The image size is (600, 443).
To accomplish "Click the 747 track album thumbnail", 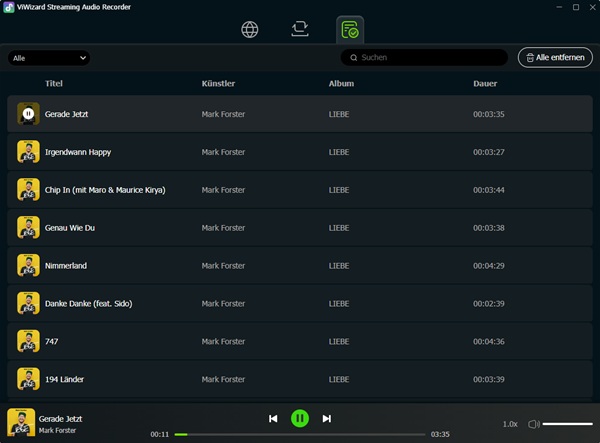I will point(28,341).
